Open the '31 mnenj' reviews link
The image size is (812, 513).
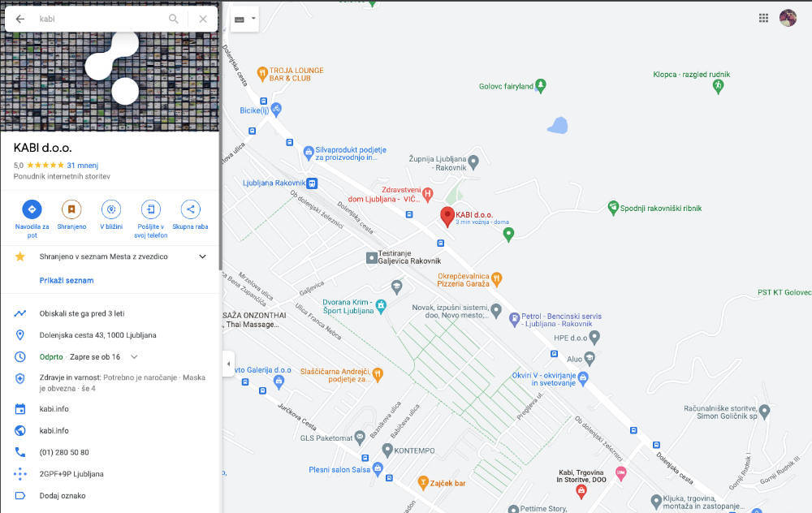82,165
